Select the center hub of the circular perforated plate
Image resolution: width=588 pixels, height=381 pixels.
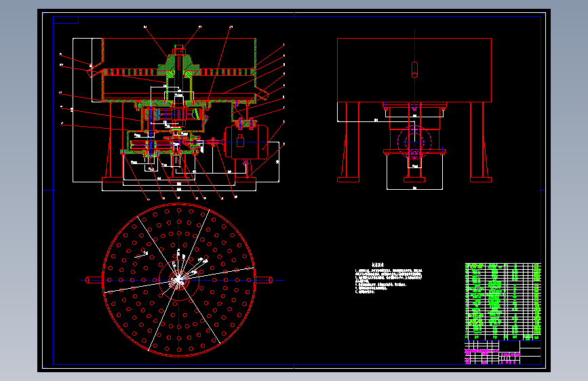click(179, 280)
